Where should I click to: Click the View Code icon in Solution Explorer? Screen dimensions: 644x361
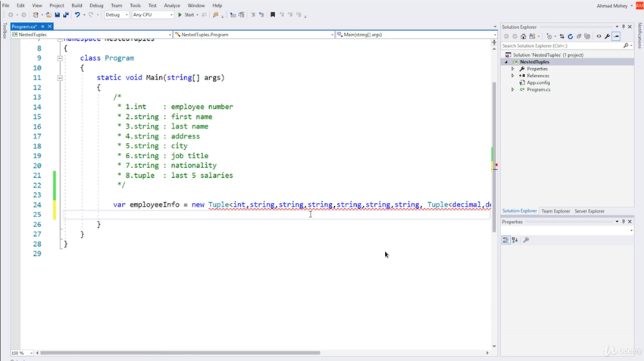[599, 36]
